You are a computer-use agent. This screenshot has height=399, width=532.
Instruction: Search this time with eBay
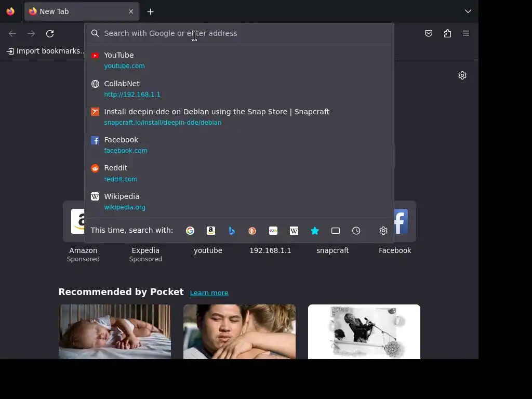[273, 231]
